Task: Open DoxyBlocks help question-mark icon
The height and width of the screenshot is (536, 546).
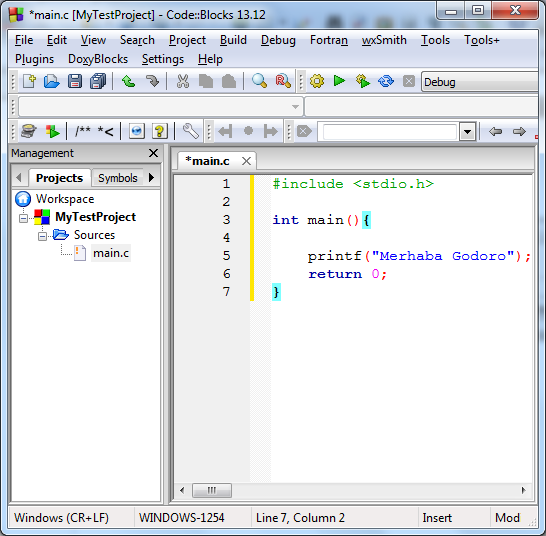Action: (x=160, y=131)
